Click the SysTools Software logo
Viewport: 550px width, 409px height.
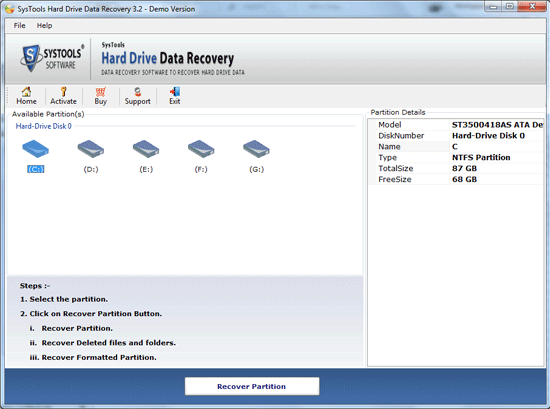coord(52,58)
